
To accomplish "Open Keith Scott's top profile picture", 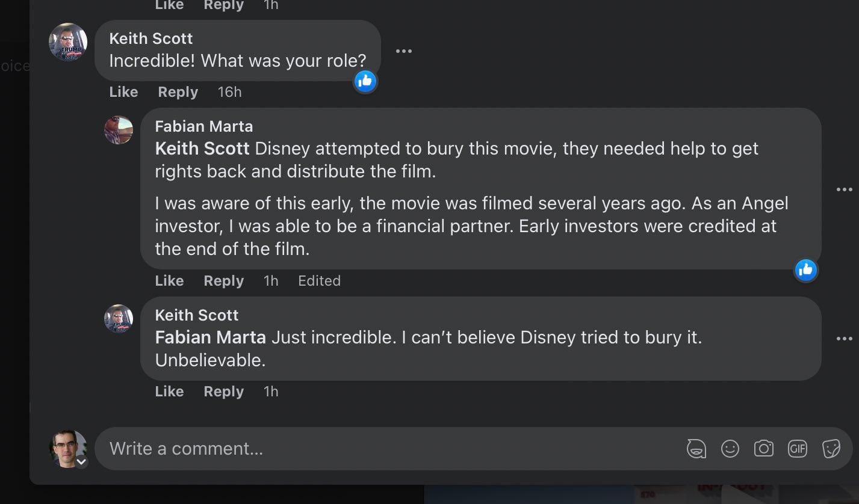I will 68,42.
